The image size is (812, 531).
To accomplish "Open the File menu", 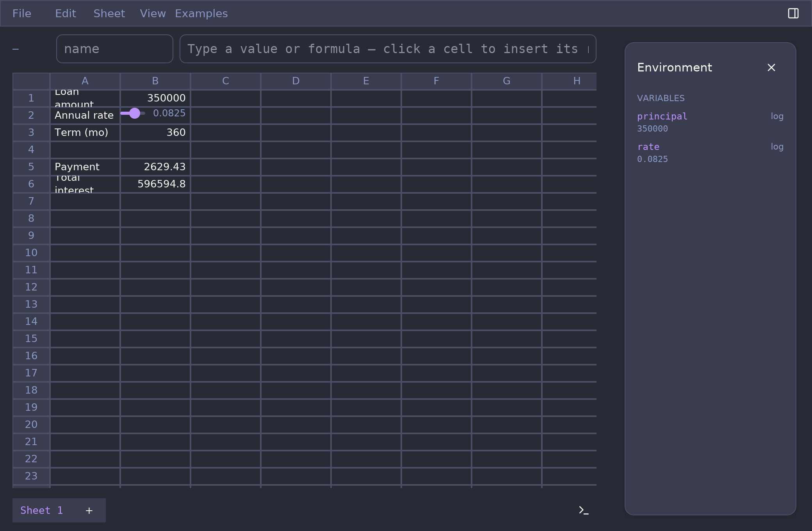I will (x=22, y=13).
